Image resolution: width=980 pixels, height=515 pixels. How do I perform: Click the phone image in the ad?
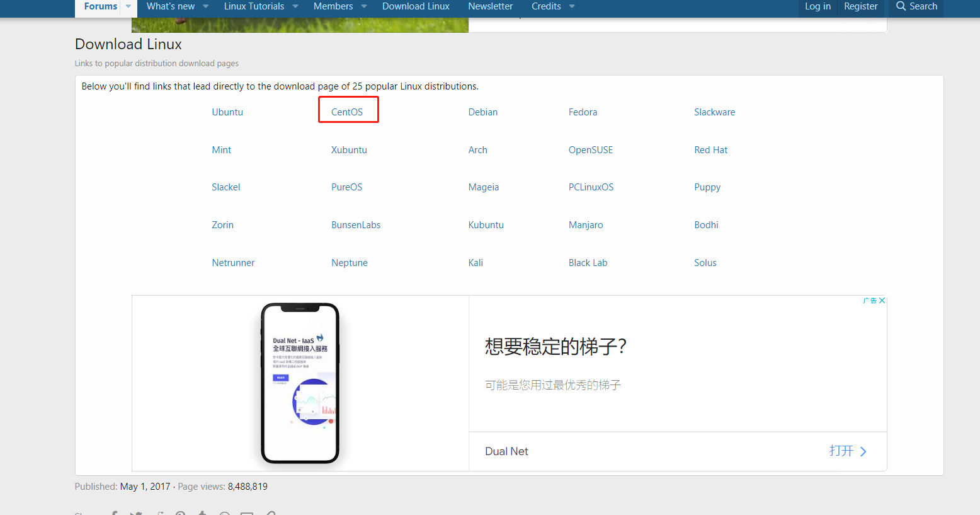click(300, 383)
